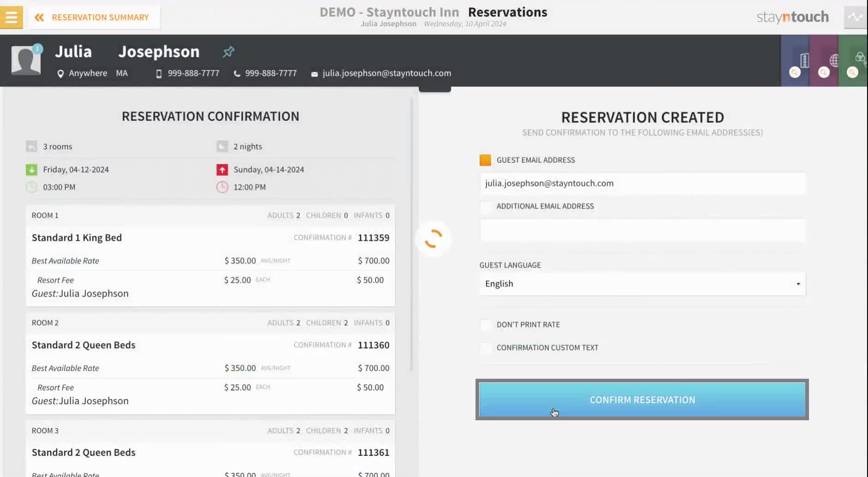Open the orange hamburger main menu
The height and width of the screenshot is (477, 868).
pos(11,17)
